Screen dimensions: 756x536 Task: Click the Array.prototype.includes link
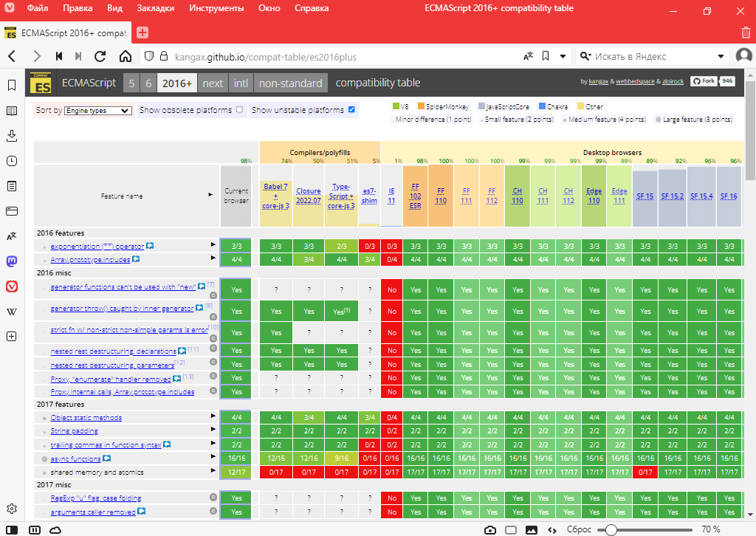point(90,259)
